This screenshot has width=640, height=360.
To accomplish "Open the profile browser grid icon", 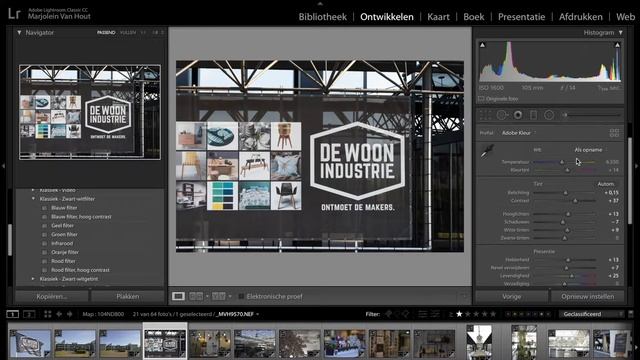I will click(x=614, y=133).
